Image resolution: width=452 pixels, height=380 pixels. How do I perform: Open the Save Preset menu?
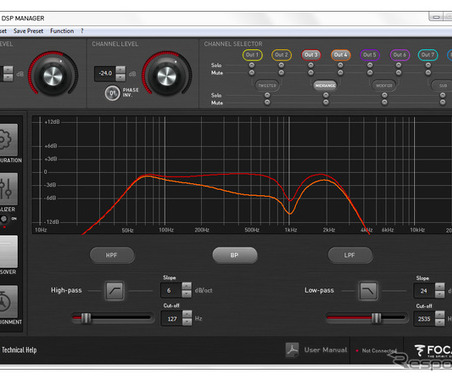coord(28,31)
